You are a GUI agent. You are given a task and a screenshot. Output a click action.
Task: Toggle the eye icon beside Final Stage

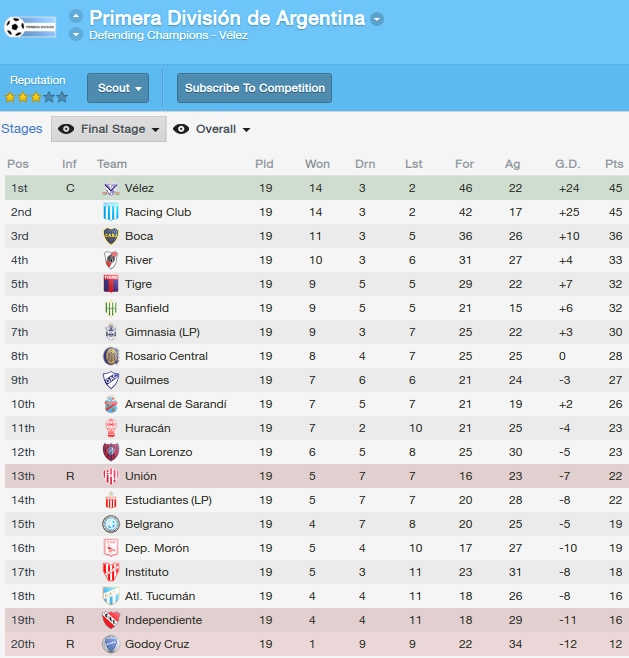[66, 129]
